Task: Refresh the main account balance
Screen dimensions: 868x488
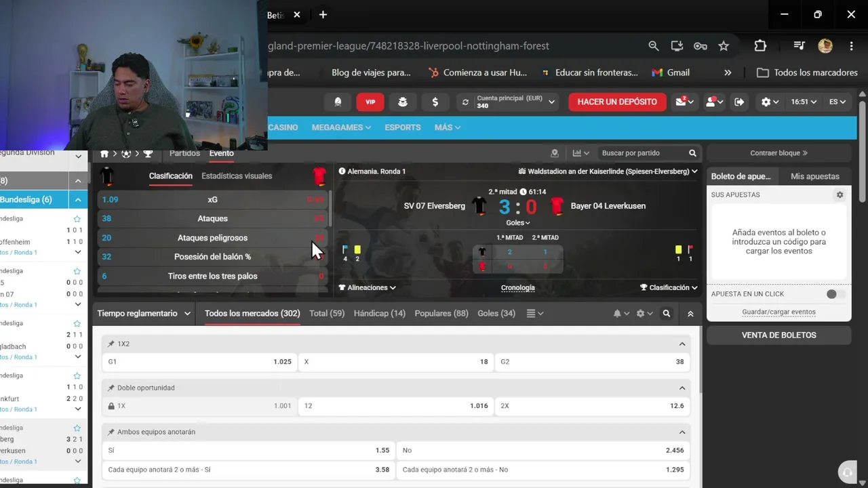Action: (465, 102)
